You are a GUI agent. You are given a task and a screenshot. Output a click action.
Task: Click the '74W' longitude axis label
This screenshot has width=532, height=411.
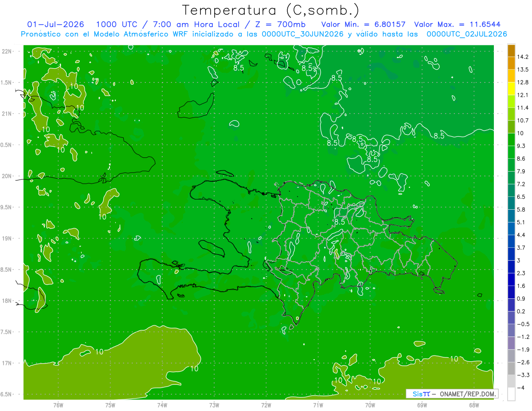pos(162,405)
